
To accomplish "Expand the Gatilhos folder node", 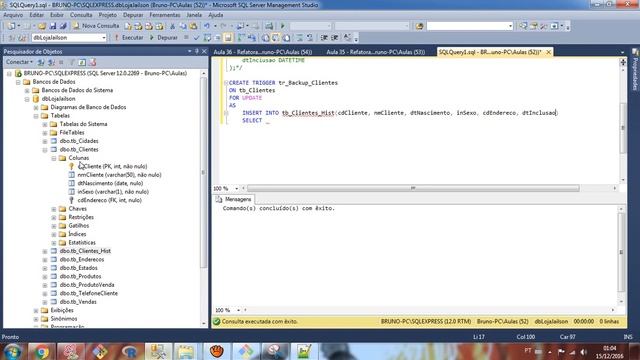I will (x=54, y=226).
